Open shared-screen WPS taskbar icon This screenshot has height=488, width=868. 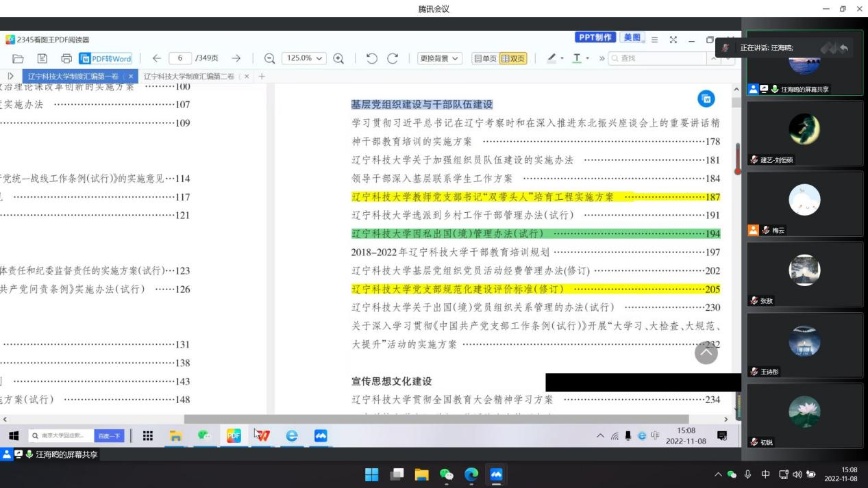point(263,436)
